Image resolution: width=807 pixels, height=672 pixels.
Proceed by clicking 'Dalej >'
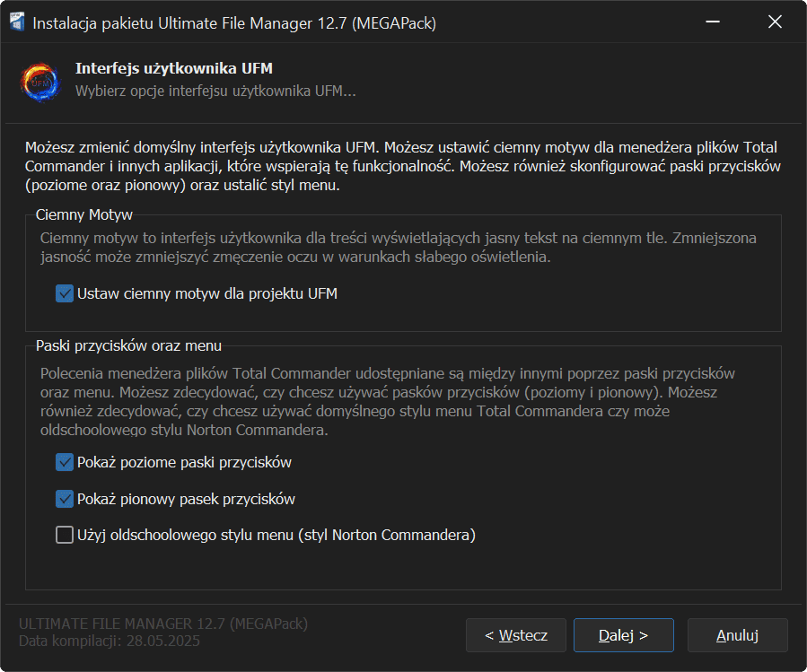click(623, 635)
